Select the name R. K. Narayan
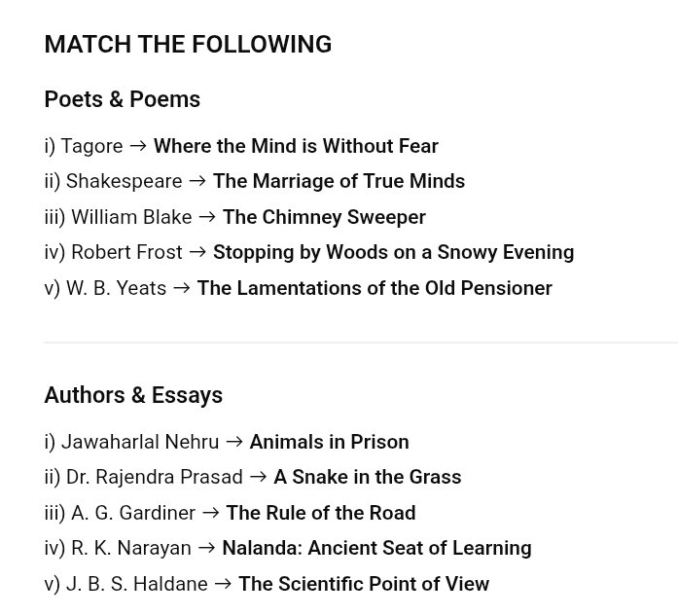678x616 pixels. 131,548
